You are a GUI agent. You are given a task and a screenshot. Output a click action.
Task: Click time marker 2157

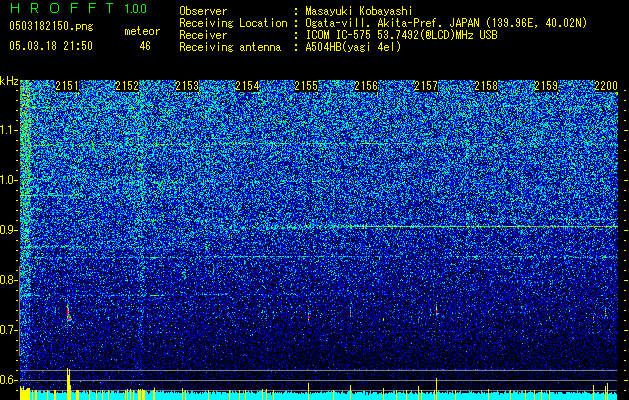(426, 86)
